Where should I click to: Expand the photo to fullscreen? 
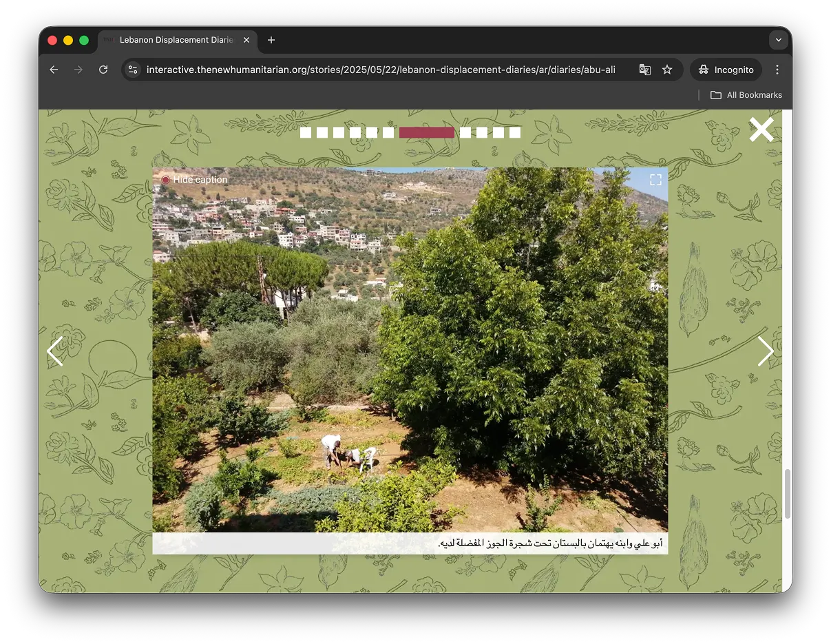655,180
